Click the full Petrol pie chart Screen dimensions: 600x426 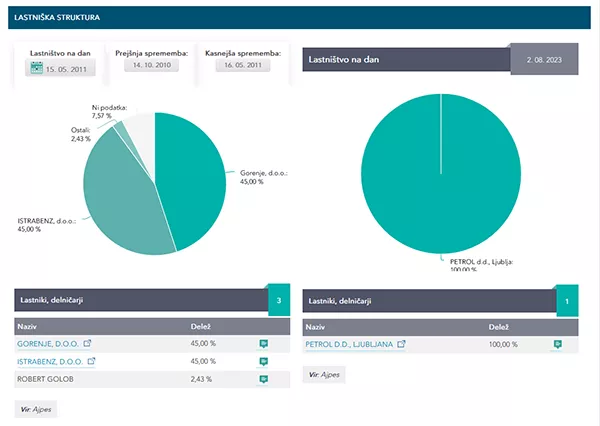coord(441,173)
